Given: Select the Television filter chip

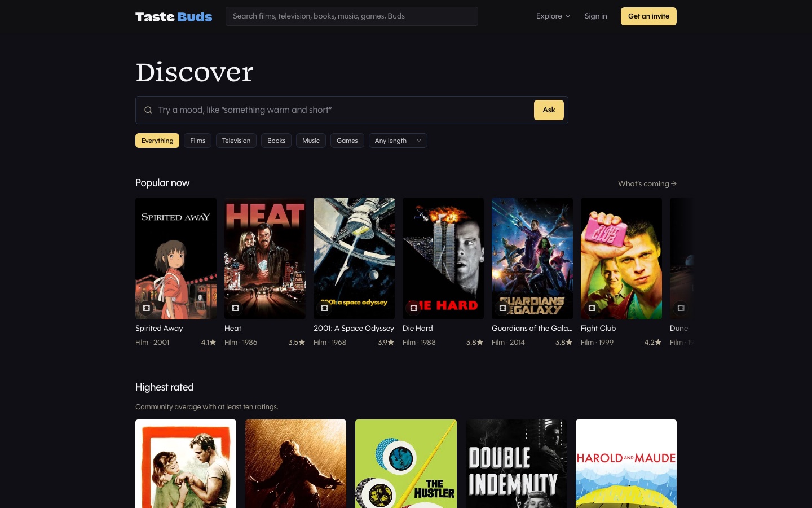Looking at the screenshot, I should coord(236,141).
